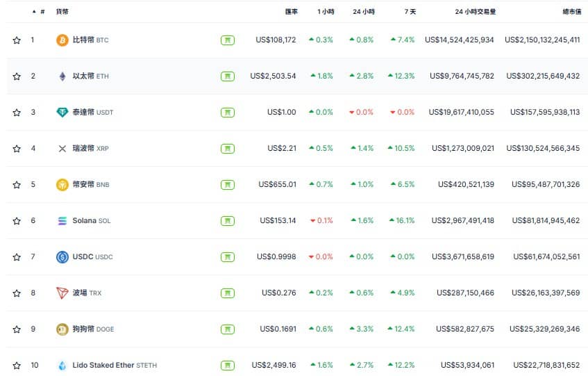This screenshot has height=376, width=588.
Task: Toggle the favorite star for Ethereum ETH
Action: pos(17,76)
